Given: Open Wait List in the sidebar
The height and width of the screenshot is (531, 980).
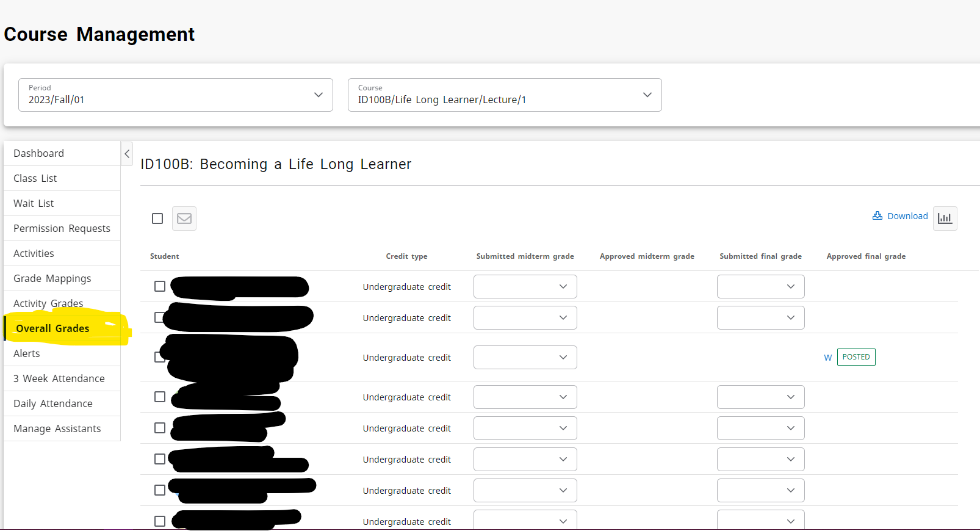Looking at the screenshot, I should tap(62, 203).
